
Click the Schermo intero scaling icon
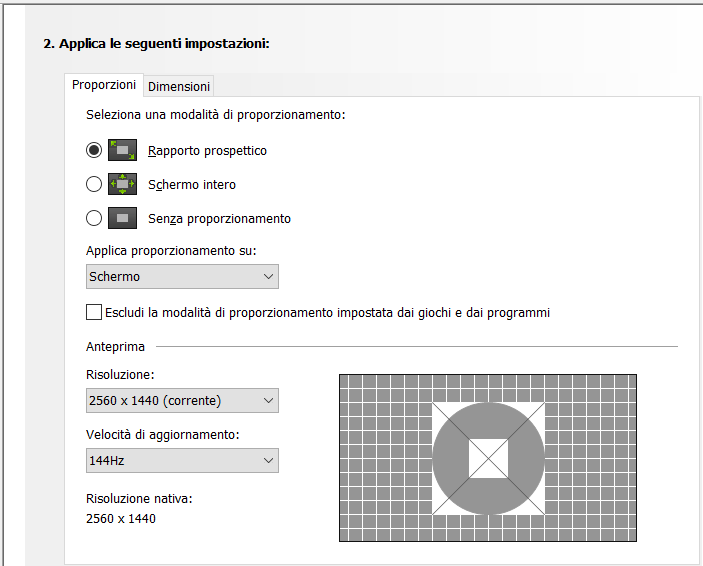122,184
